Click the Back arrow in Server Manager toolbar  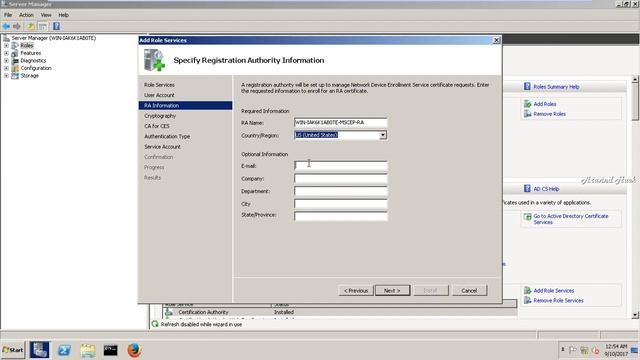[x=6, y=27]
